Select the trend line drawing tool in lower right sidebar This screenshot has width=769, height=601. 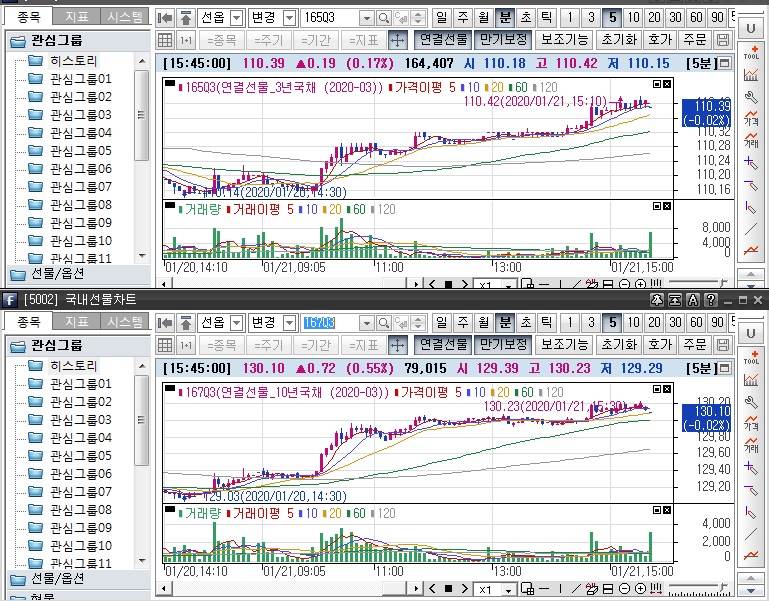(751, 533)
